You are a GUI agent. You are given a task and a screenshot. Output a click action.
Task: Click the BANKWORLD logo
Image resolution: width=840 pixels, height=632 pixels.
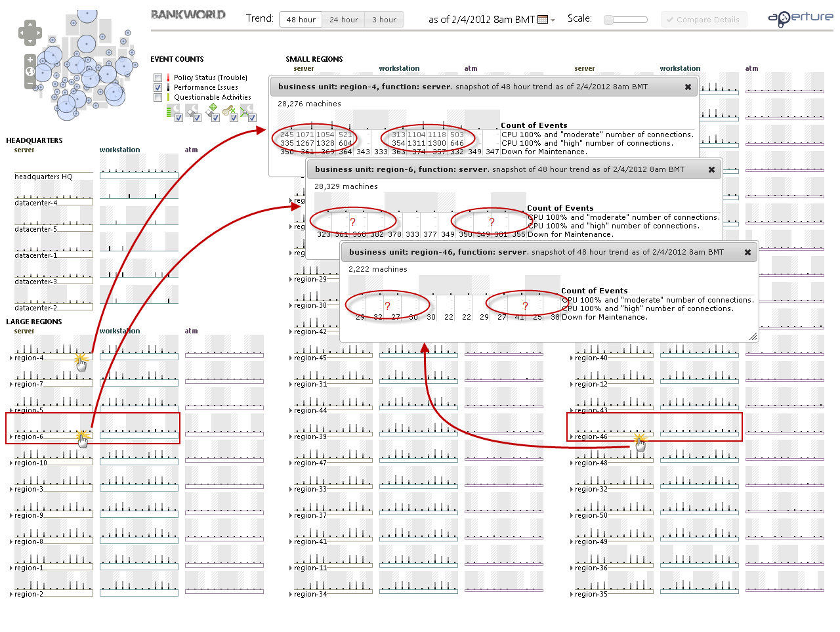188,14
